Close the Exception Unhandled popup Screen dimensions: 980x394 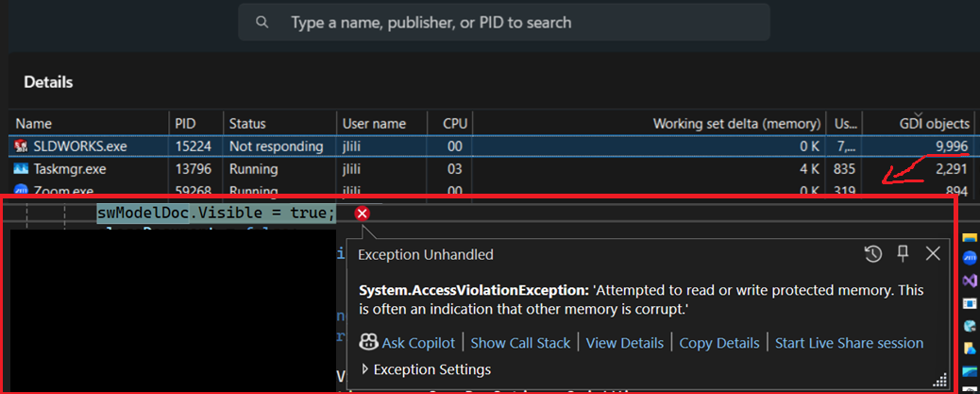click(x=933, y=253)
